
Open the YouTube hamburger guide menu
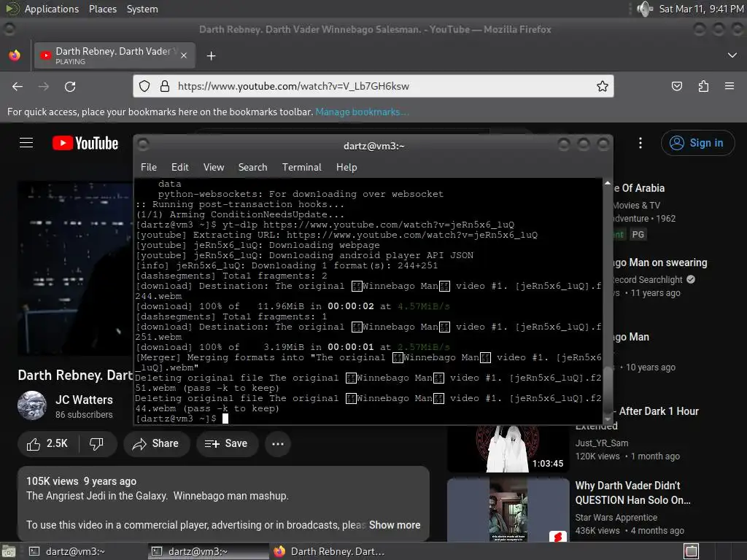pos(26,143)
